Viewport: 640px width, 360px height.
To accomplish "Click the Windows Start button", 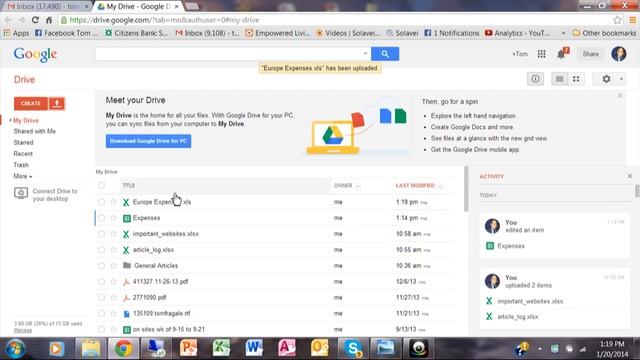I will [16, 349].
